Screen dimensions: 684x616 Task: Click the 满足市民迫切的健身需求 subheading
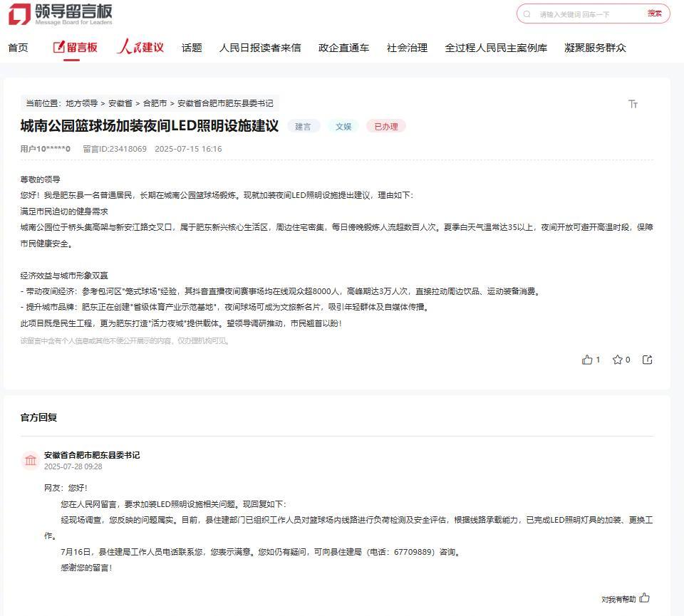click(x=64, y=212)
